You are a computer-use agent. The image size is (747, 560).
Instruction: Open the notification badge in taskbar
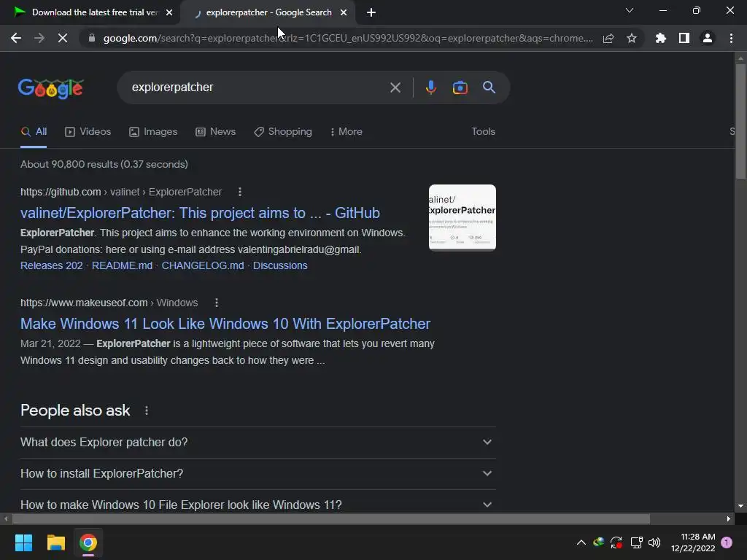click(x=727, y=542)
